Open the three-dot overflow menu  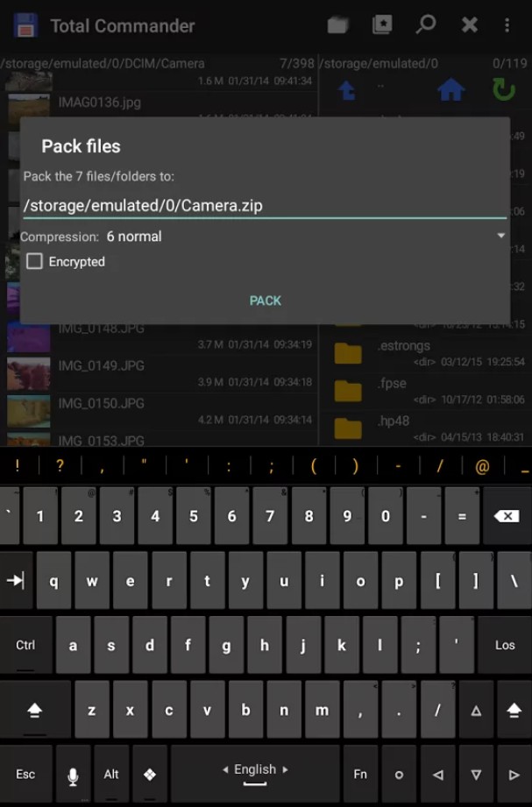pos(507,25)
